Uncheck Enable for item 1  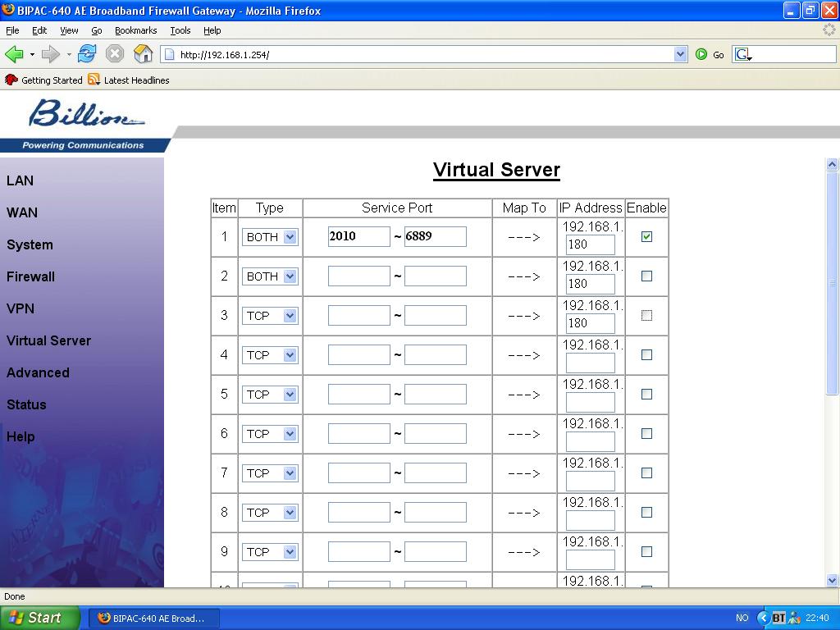tap(646, 236)
